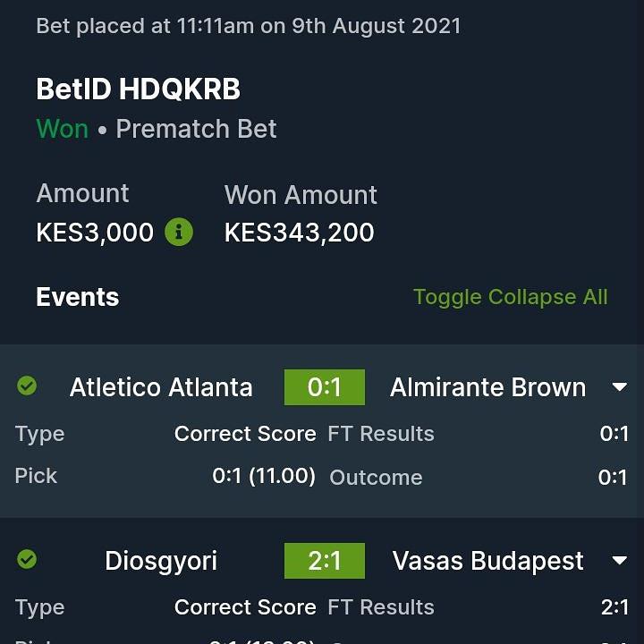Click green checkmark next to Diosgyori
Viewport: 644px width, 644px height.
[27, 560]
